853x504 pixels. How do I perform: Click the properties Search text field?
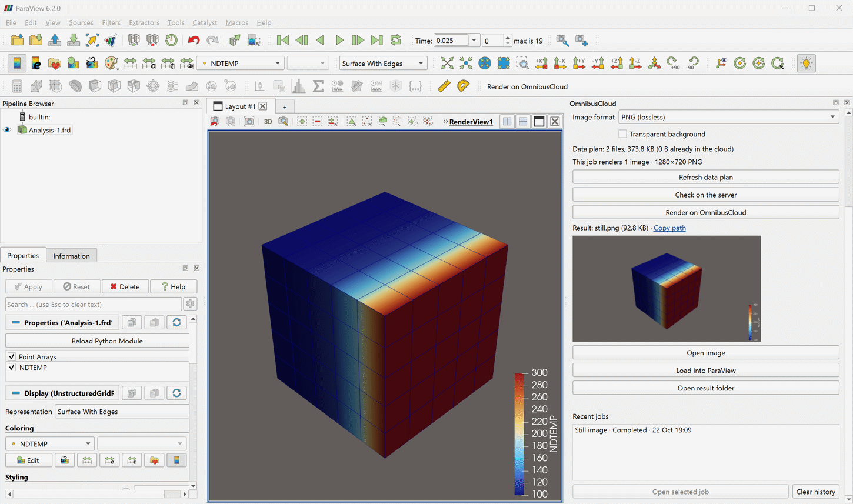tap(93, 304)
